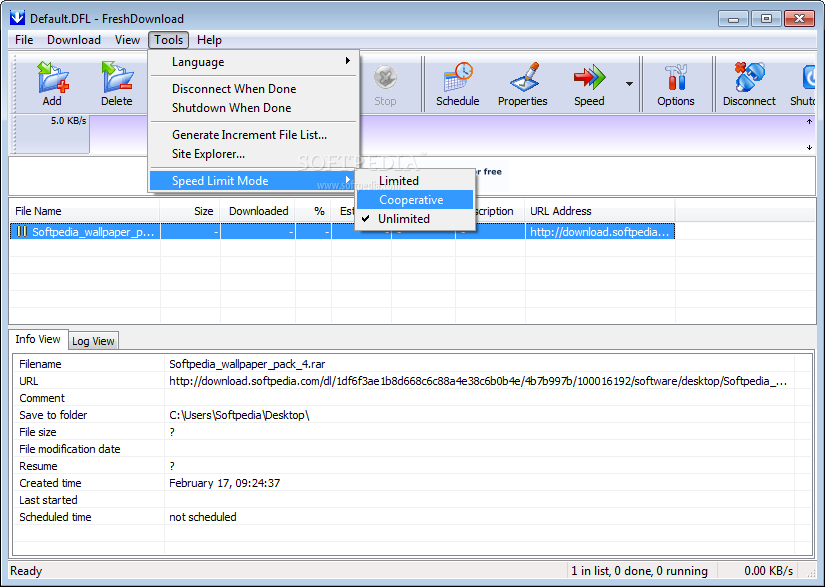Click the 0.00 KB/s status bar speed

click(x=768, y=571)
